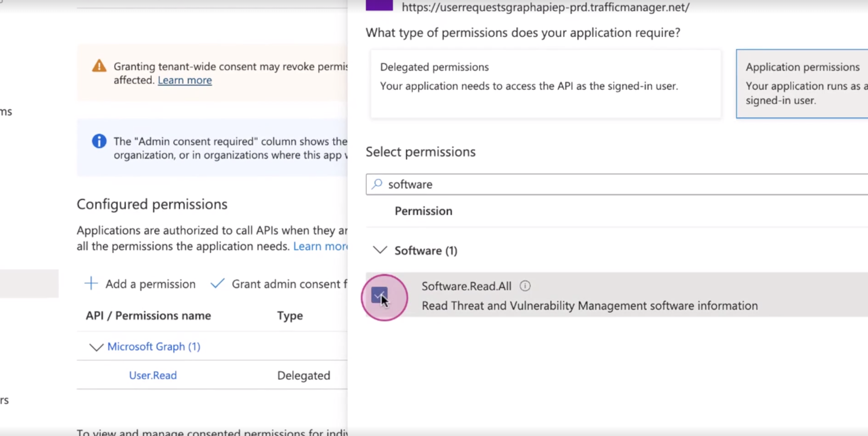Screen dimensions: 868x436
Task: Open the Learn more link in warning banner
Action: pos(185,80)
